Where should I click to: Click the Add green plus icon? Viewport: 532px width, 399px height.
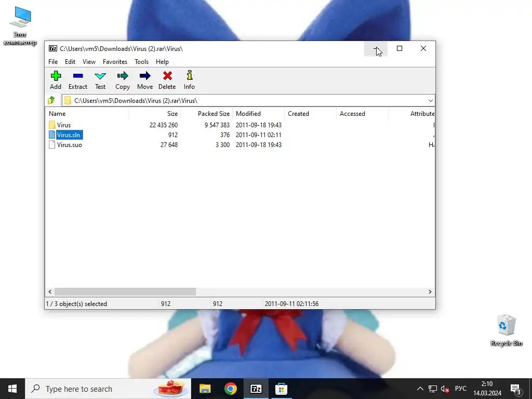pyautogui.click(x=56, y=76)
